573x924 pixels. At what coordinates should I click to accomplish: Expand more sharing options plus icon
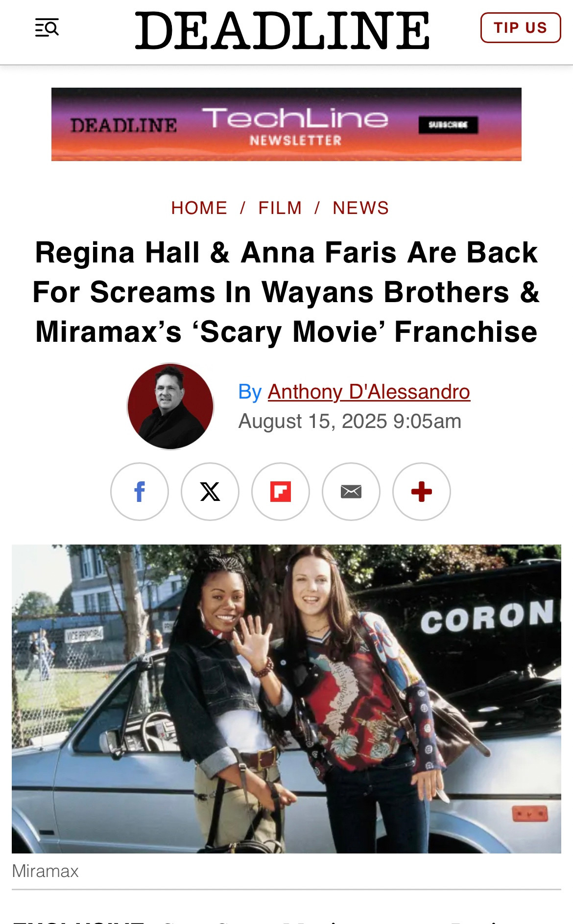(x=422, y=492)
